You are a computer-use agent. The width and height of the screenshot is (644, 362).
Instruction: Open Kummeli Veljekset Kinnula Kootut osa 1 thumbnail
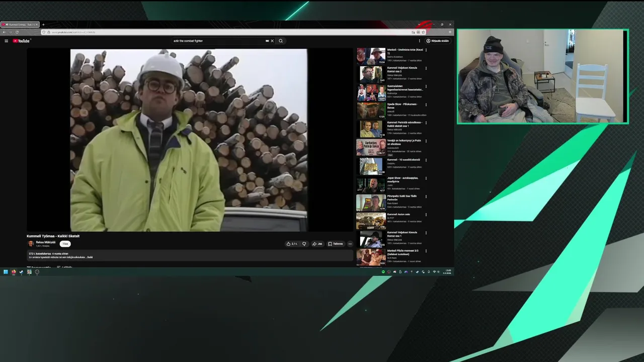coord(371,239)
